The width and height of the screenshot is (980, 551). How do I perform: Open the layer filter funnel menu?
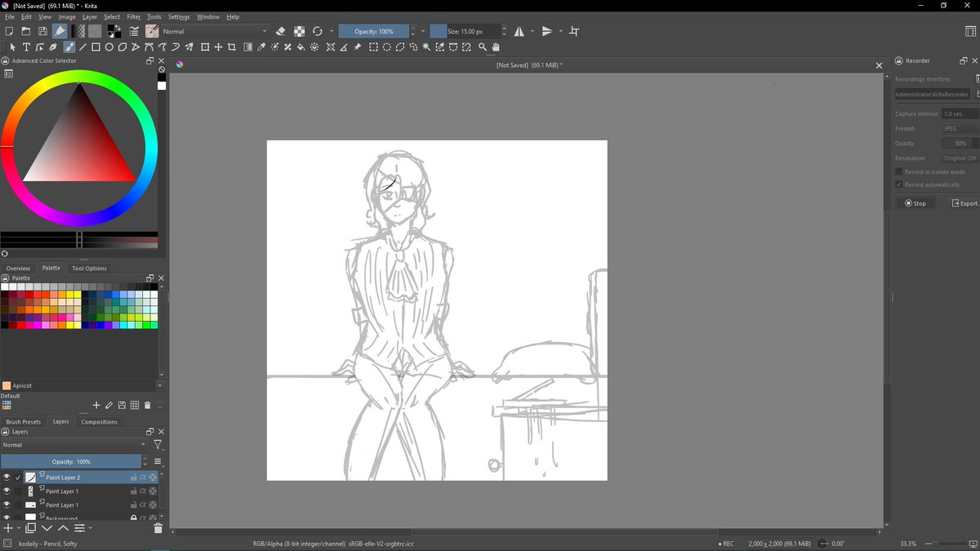[x=158, y=445]
